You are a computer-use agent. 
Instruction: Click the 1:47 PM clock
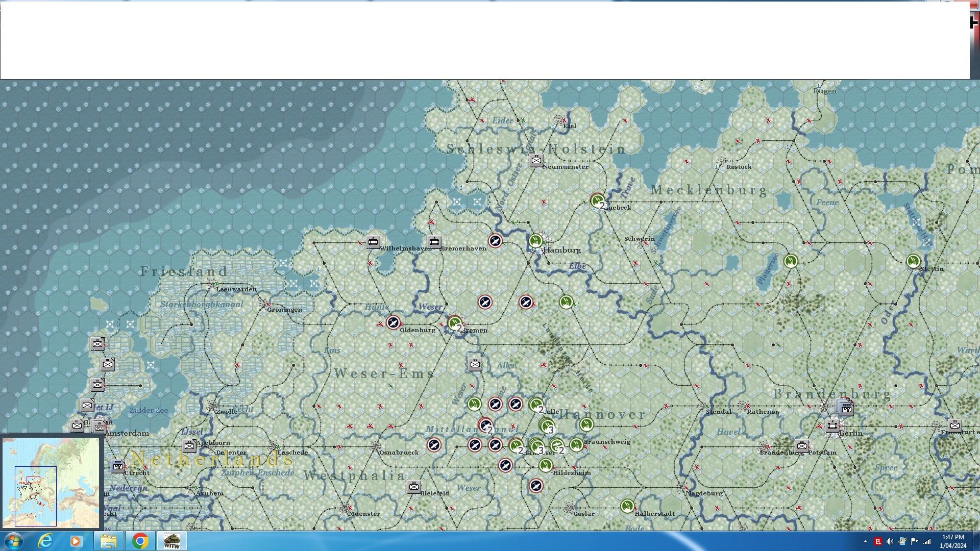pos(952,541)
